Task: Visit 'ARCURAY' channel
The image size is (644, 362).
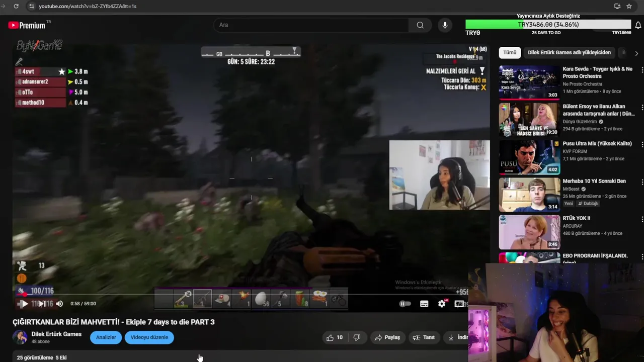Action: 573,226
